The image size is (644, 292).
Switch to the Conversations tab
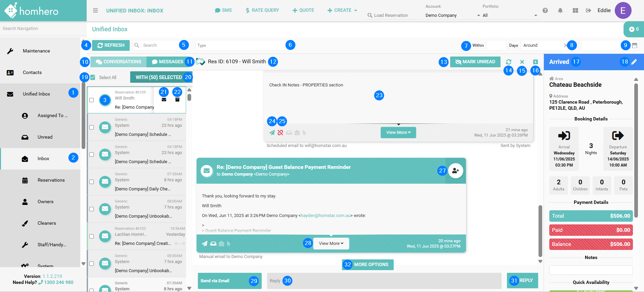tap(119, 62)
